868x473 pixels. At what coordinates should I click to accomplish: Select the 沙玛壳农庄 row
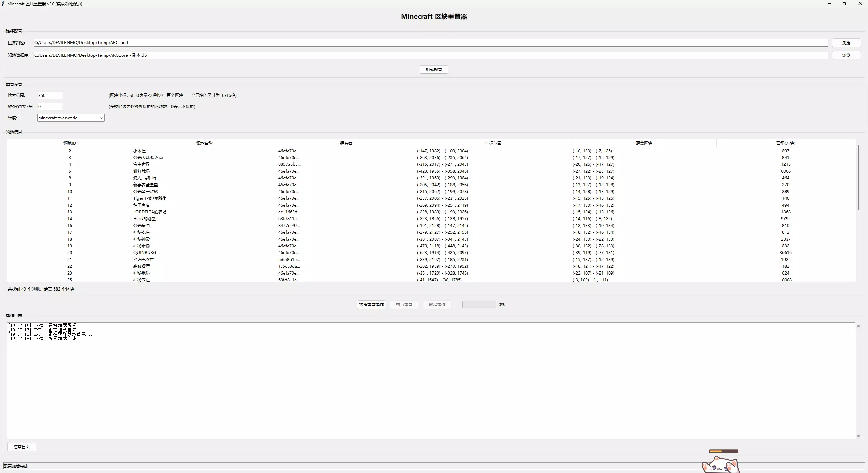(431, 259)
